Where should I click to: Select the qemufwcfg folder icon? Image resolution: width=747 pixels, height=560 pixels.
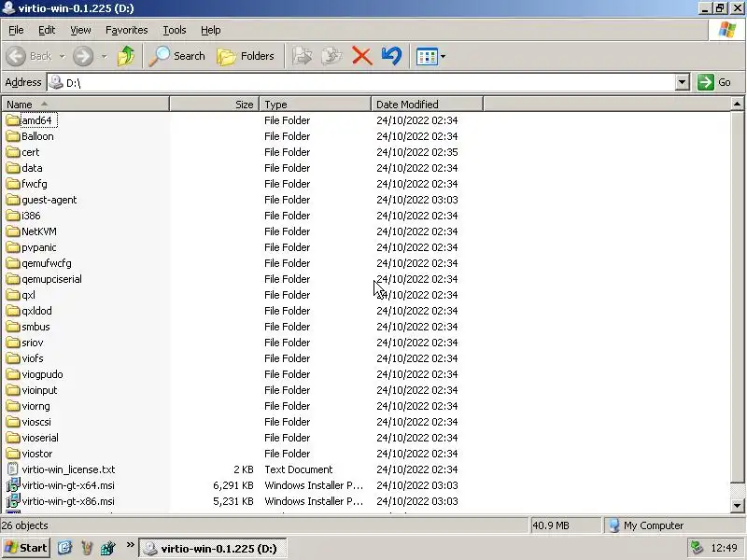(x=13, y=263)
